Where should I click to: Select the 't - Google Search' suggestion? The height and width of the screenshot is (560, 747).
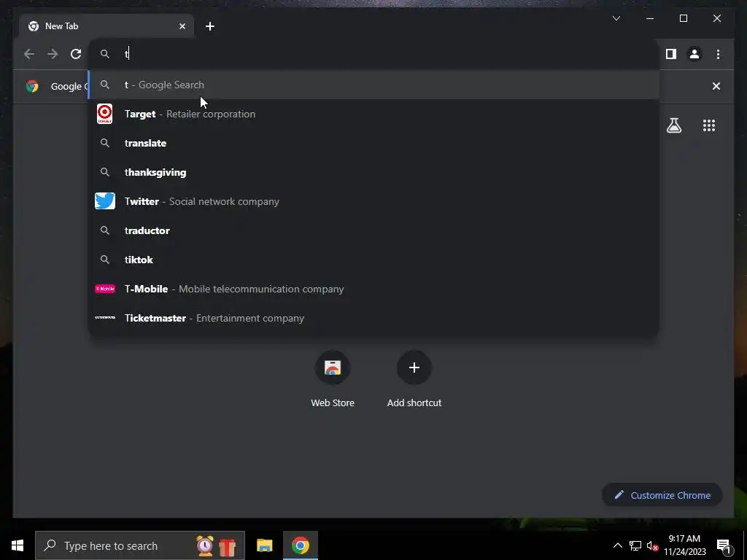click(374, 85)
